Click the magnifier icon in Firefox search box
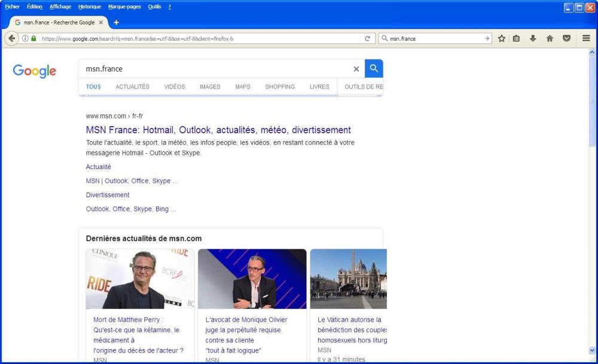Image resolution: width=598 pixels, height=364 pixels. click(385, 38)
